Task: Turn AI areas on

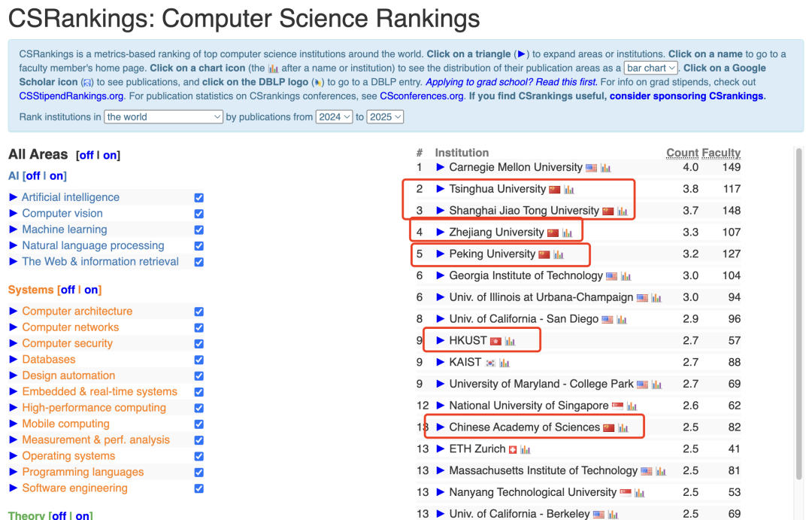Action: click(x=56, y=176)
